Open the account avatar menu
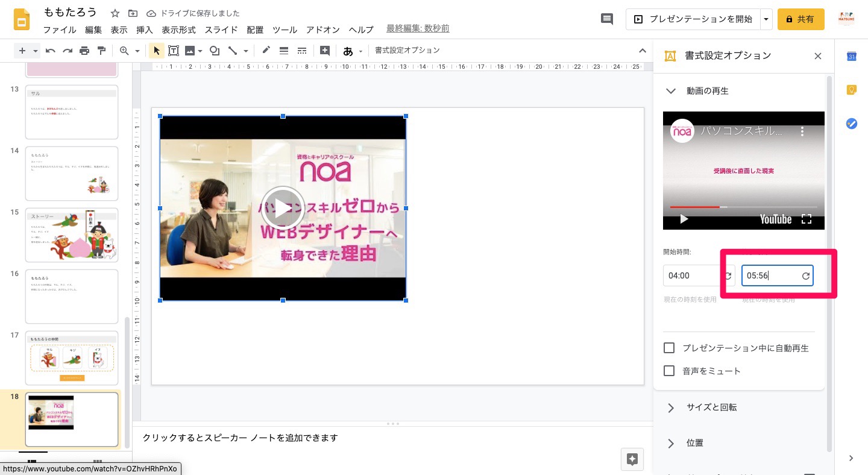This screenshot has height=475, width=868. pos(846,19)
